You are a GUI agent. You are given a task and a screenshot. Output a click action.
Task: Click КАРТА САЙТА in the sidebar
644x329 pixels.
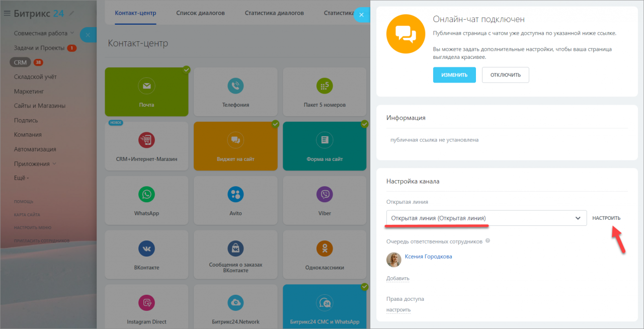[x=27, y=215]
